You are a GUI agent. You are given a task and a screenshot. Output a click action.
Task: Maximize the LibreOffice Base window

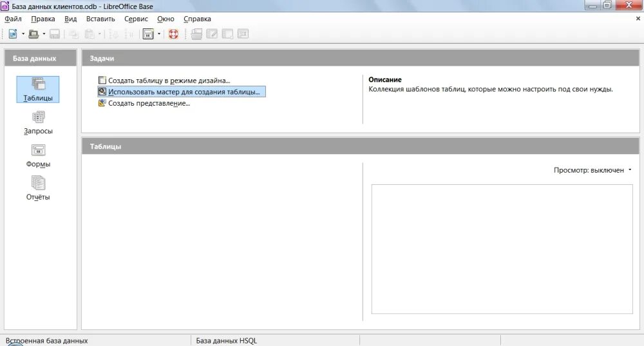607,5
